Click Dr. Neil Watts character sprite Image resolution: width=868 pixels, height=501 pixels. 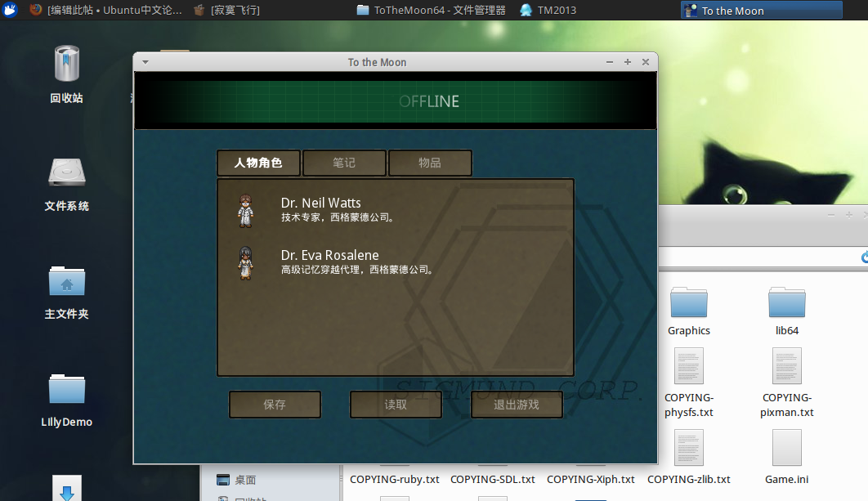point(246,211)
